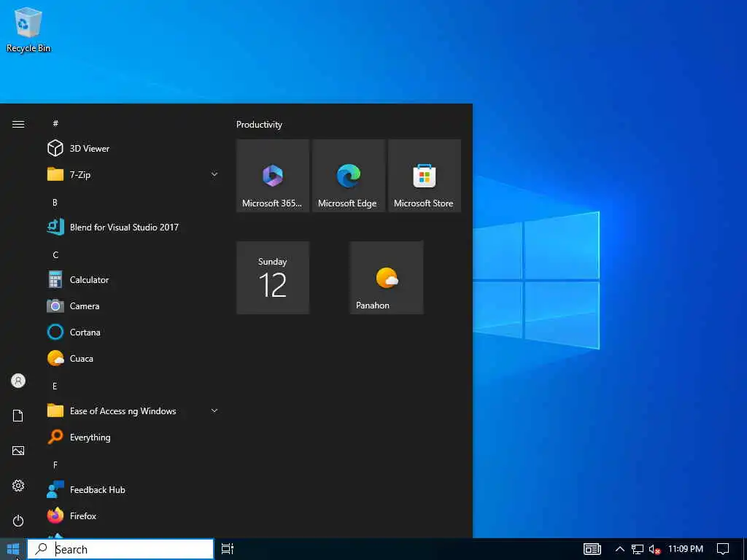Open Action Center notifications icon
Image resolution: width=747 pixels, height=560 pixels.
point(723,549)
